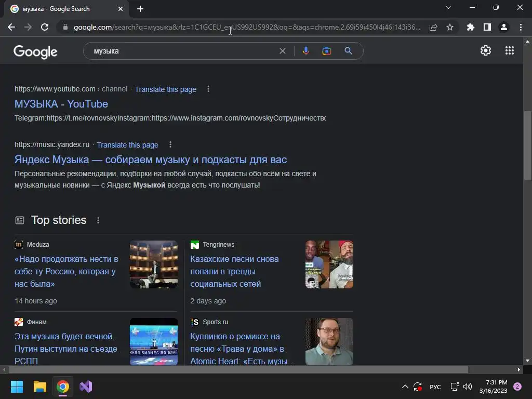Submit search with magnifier icon
This screenshot has width=532, height=399.
pos(348,51)
